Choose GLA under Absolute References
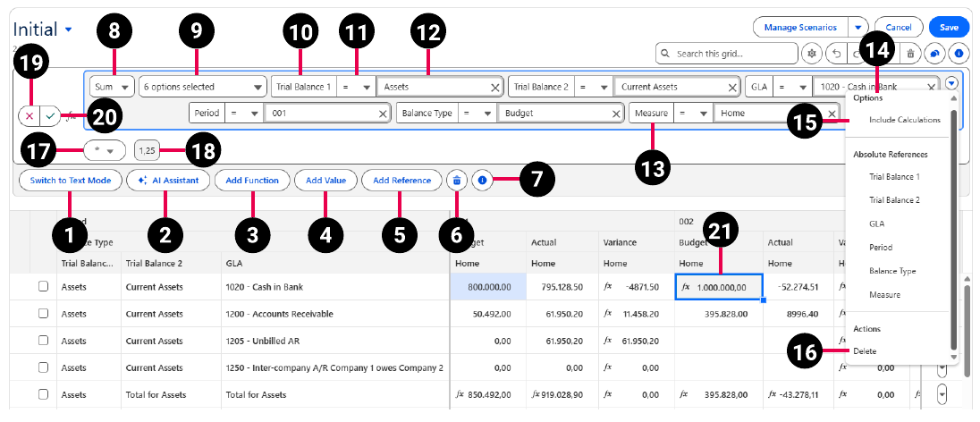980x422 pixels. pyautogui.click(x=876, y=224)
